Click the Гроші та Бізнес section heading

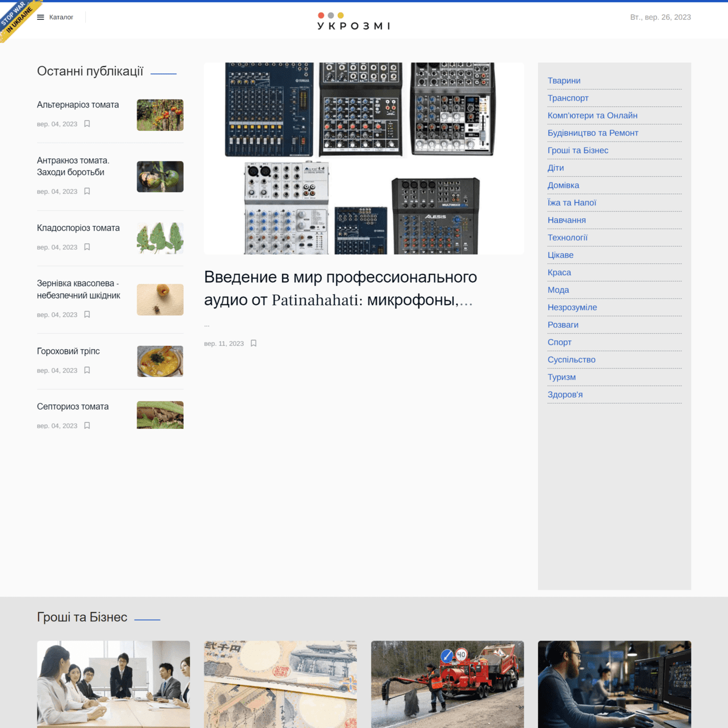[x=82, y=617]
